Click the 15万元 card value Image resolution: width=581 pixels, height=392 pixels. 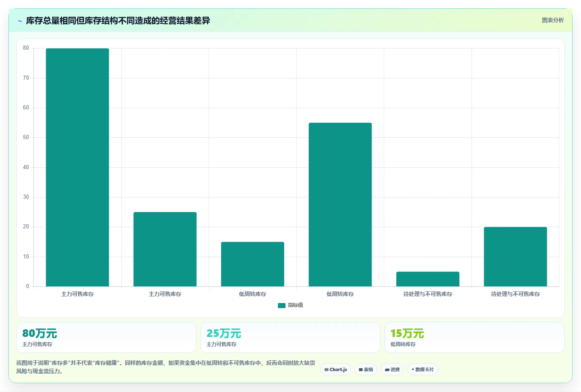407,334
